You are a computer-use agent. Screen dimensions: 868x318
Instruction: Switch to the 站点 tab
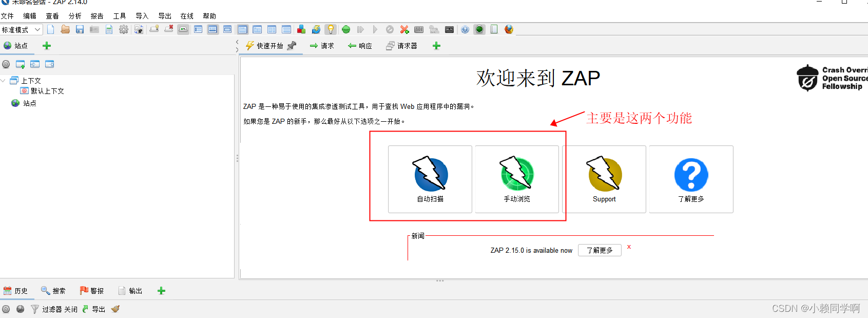coord(16,46)
